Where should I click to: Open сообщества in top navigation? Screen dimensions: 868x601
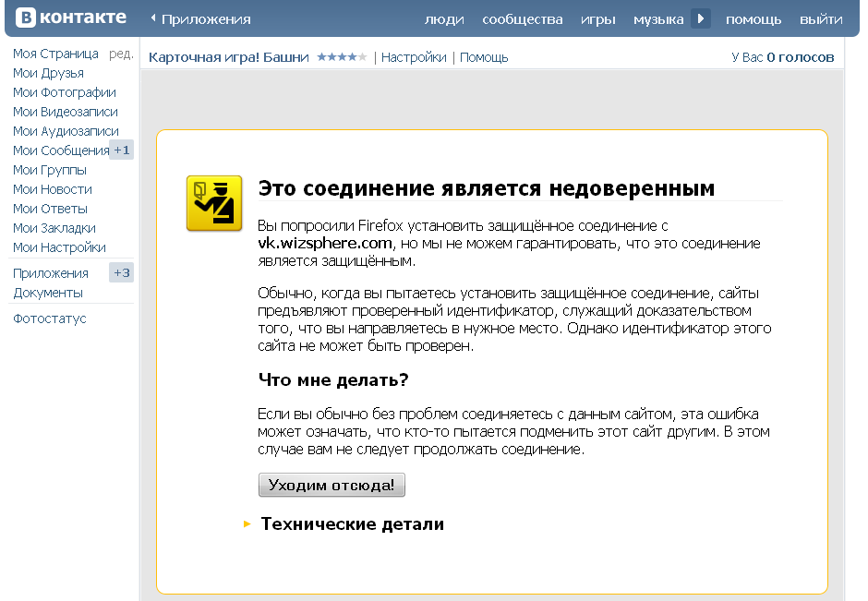(x=522, y=19)
